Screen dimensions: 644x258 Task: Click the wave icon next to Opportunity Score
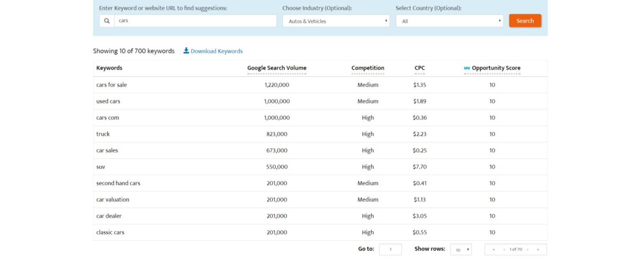[468, 68]
